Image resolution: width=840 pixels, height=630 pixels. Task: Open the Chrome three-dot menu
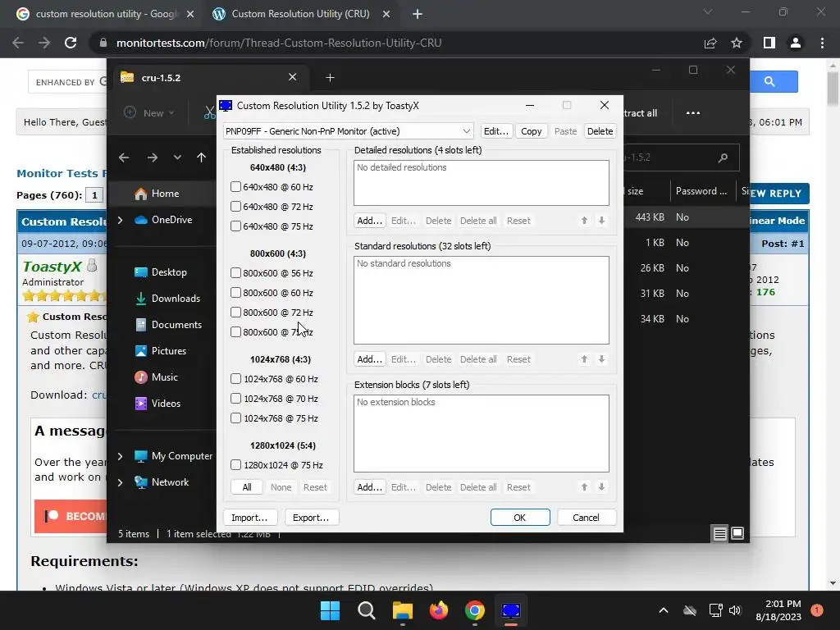pos(822,43)
